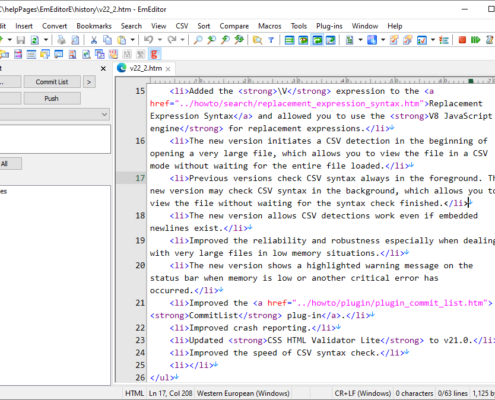The height and width of the screenshot is (400, 495).
Task: Print the document with the printer icon
Action: pyautogui.click(x=61, y=40)
